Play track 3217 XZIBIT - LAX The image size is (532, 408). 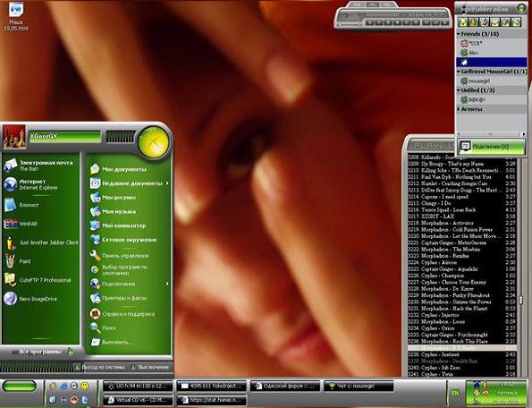(461, 217)
